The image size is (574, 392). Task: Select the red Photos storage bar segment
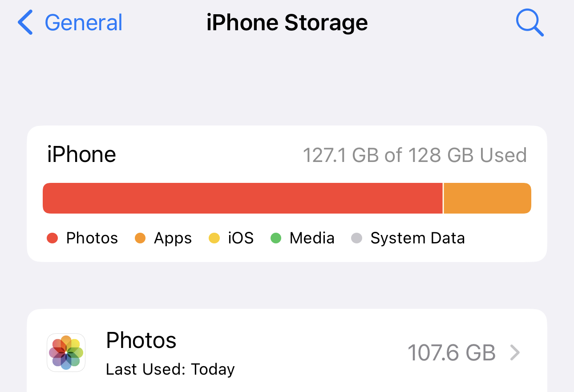click(243, 198)
